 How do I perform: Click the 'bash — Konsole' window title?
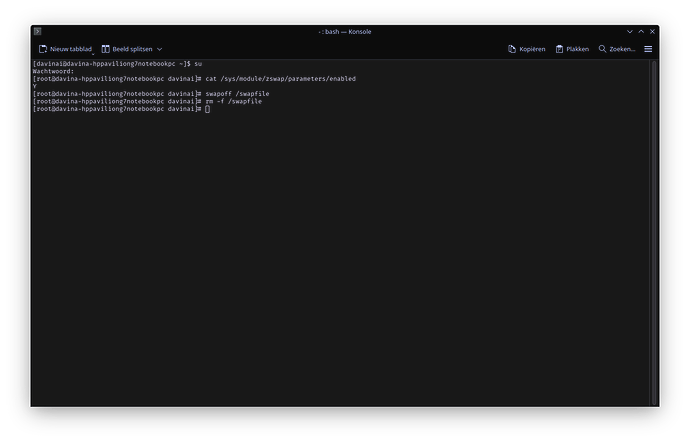345,31
